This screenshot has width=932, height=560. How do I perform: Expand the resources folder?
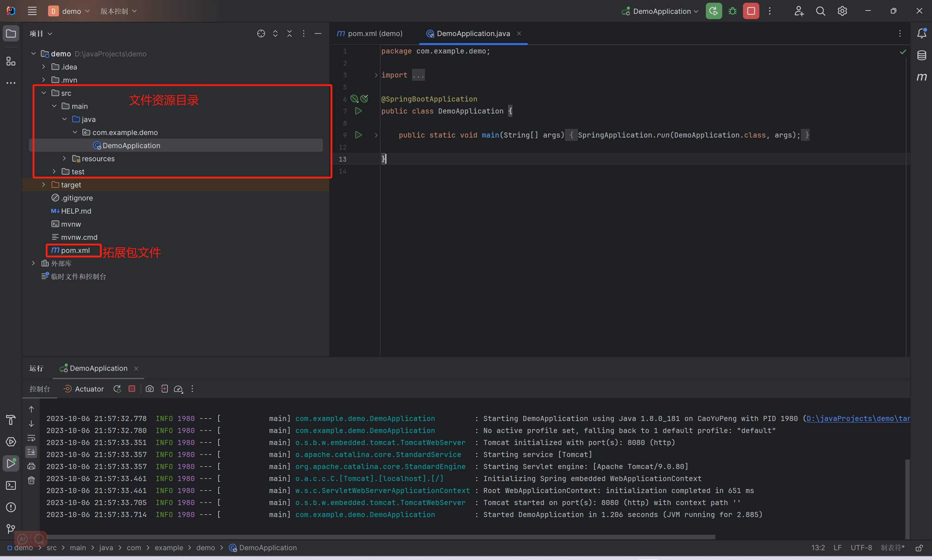[64, 159]
